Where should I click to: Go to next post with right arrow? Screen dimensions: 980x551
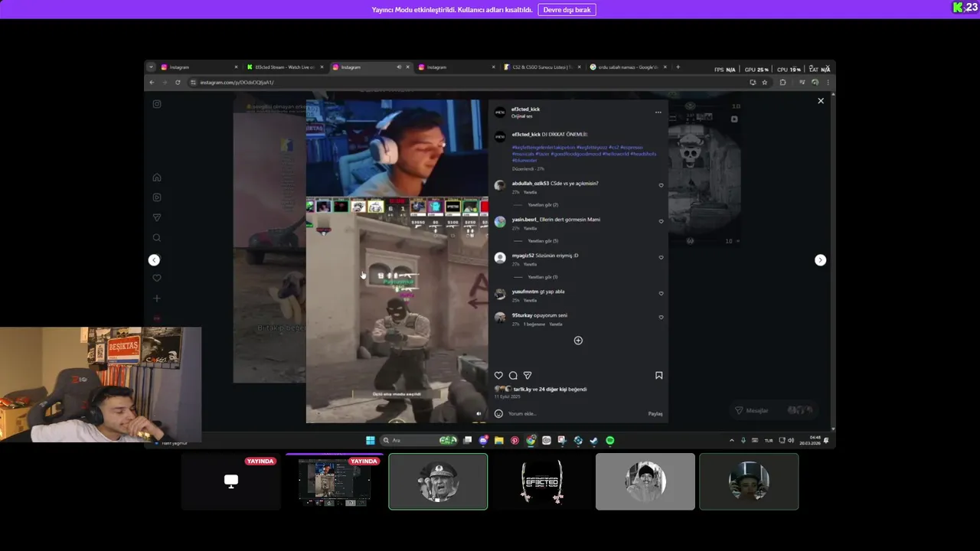coord(820,260)
